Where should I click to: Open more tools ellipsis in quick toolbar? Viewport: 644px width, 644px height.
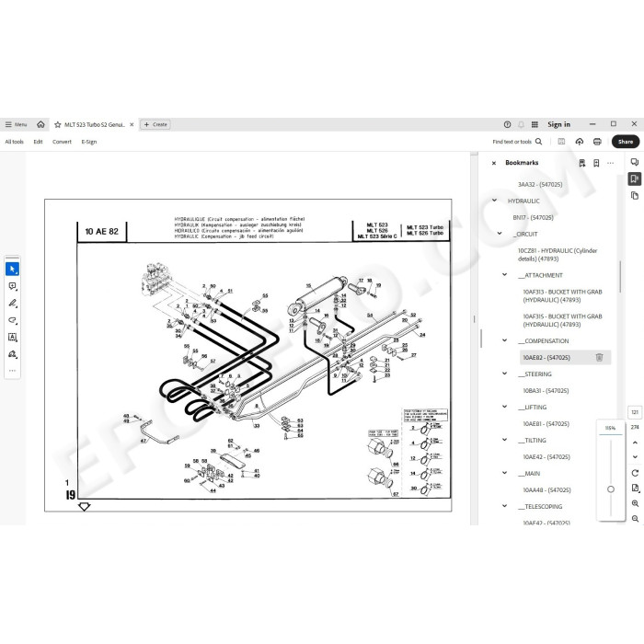(x=12, y=371)
